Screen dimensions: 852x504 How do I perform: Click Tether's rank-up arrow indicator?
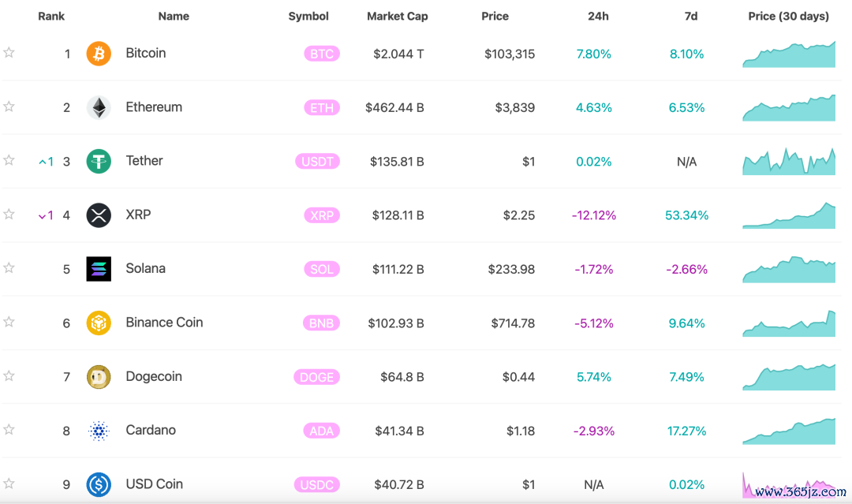(47, 162)
